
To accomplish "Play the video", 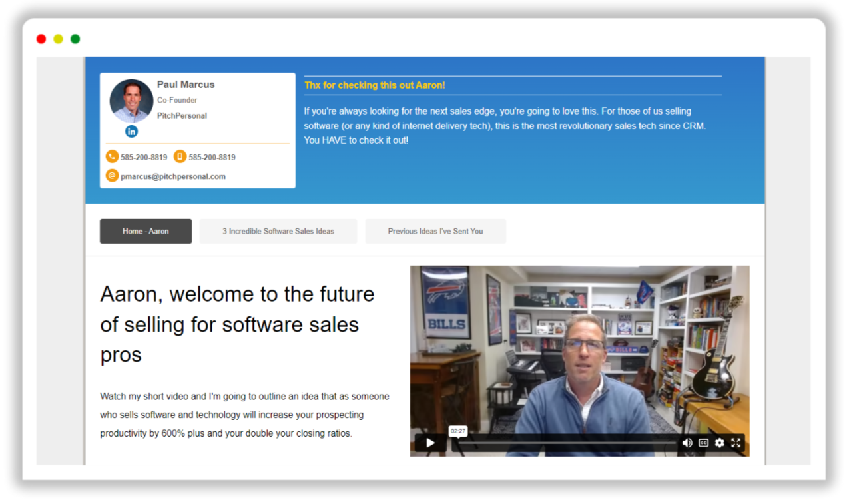I will tap(430, 443).
